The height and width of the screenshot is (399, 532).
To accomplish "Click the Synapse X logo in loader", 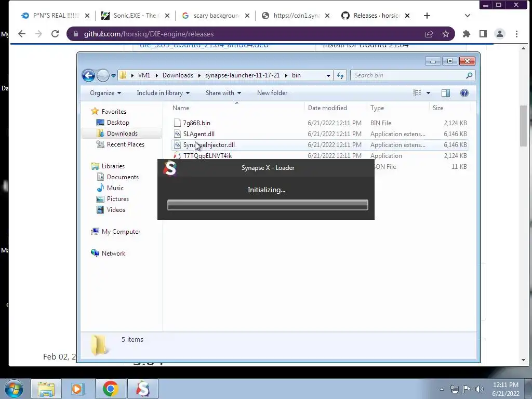I will click(x=170, y=168).
